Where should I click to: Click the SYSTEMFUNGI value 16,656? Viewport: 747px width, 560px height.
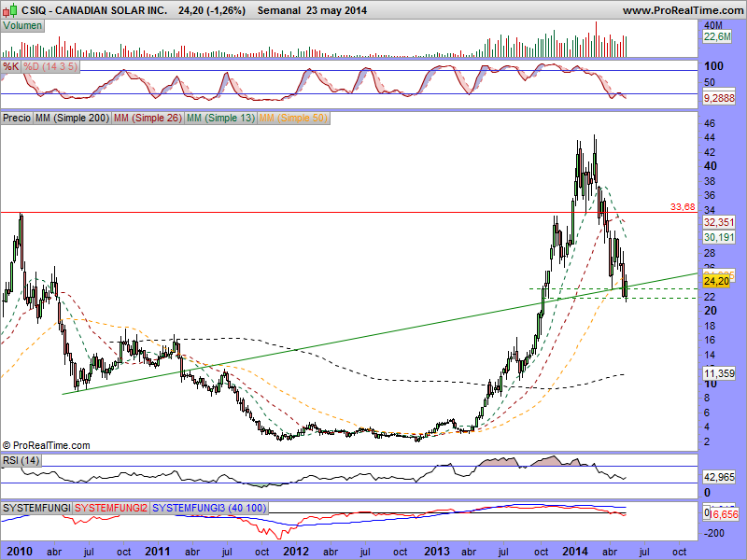pyautogui.click(x=725, y=514)
